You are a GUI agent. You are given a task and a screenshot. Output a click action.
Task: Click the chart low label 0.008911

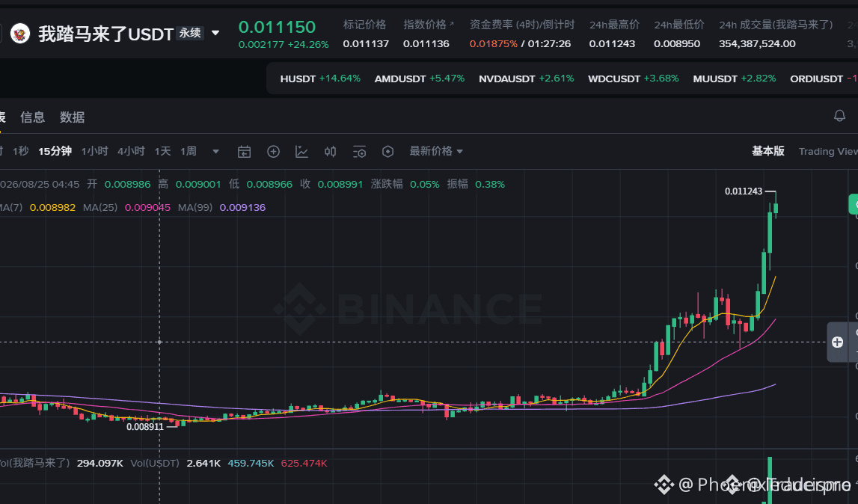click(x=145, y=427)
